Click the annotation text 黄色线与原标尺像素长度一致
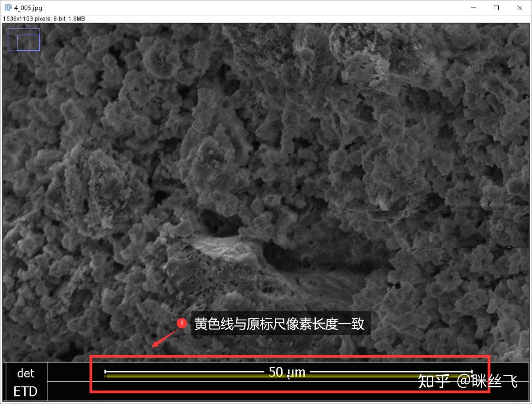 [x=280, y=324]
